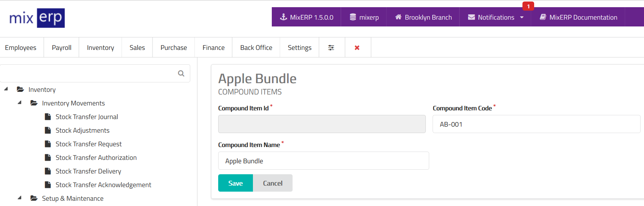Click the sliders icon in menu bar
Viewport: 644px width, 206px height.
tap(331, 48)
